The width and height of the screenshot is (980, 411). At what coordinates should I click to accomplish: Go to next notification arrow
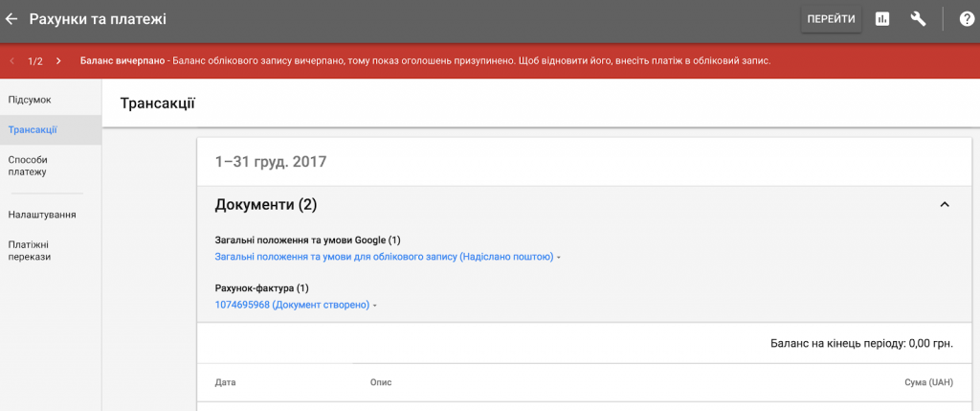58,61
